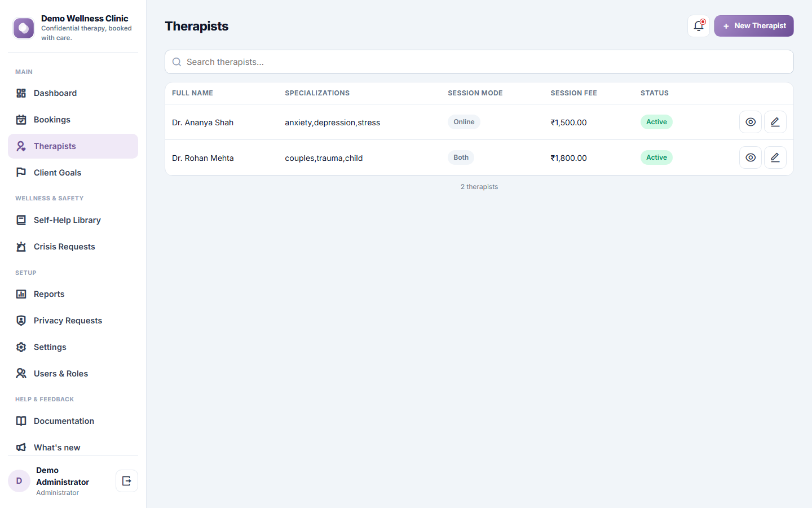
Task: Open the Self-Help Library
Action: (73, 220)
